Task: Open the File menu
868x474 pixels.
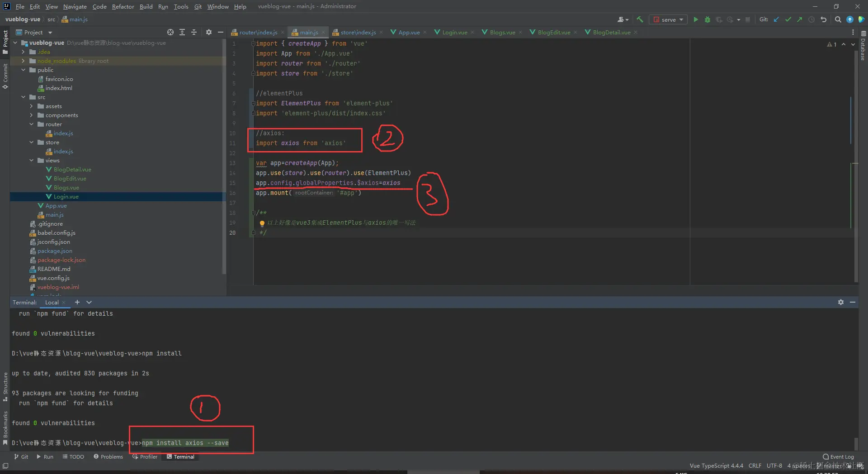Action: pyautogui.click(x=20, y=6)
